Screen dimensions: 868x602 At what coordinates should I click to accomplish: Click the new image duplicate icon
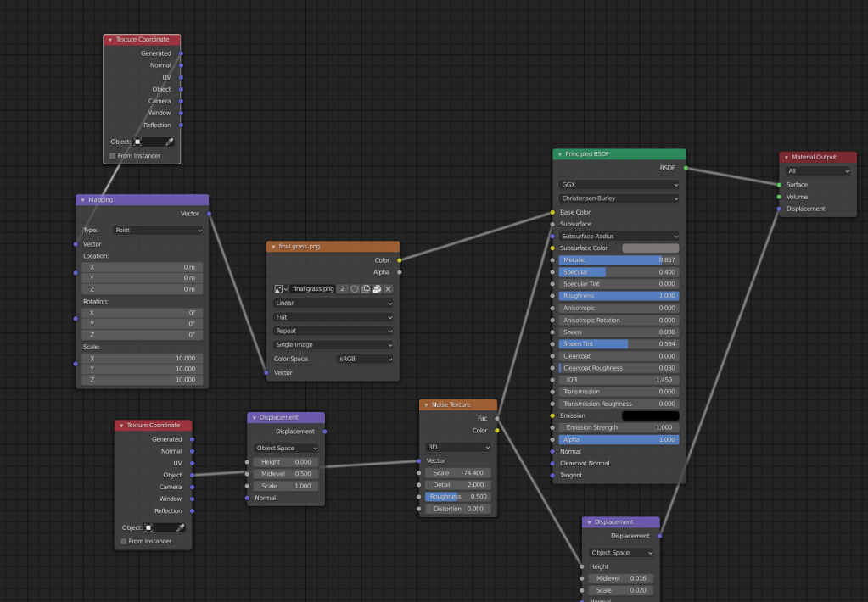click(366, 289)
